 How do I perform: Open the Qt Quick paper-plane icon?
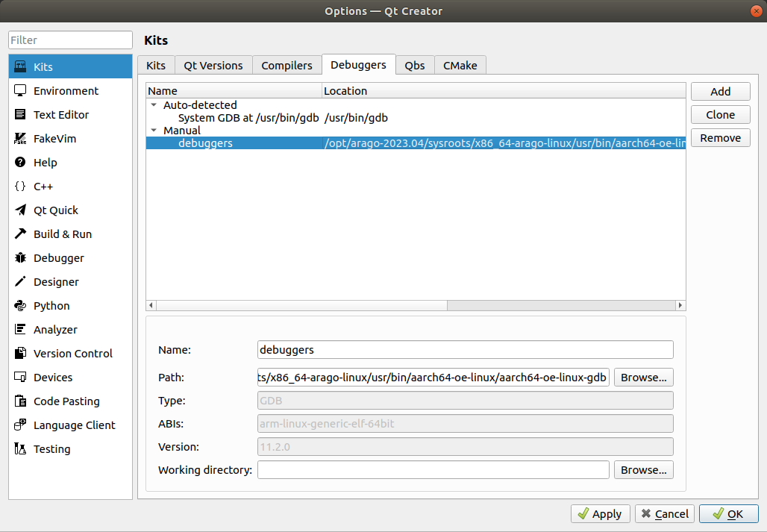(21, 210)
